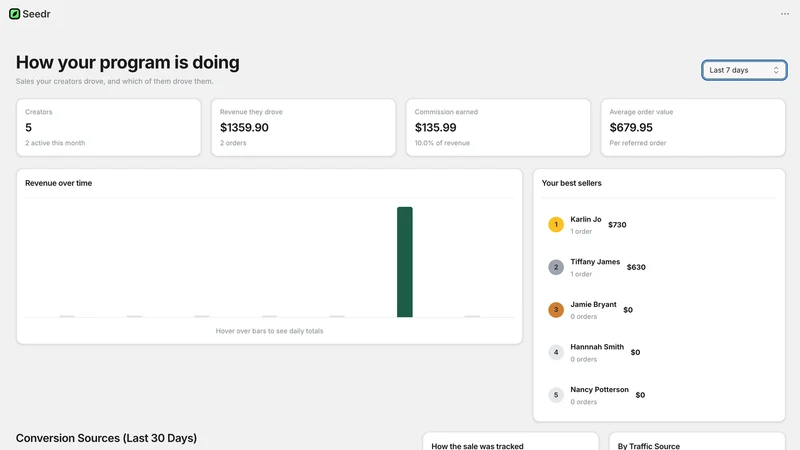The height and width of the screenshot is (450, 800).
Task: Open the Last 7 days dropdown
Action: (744, 70)
